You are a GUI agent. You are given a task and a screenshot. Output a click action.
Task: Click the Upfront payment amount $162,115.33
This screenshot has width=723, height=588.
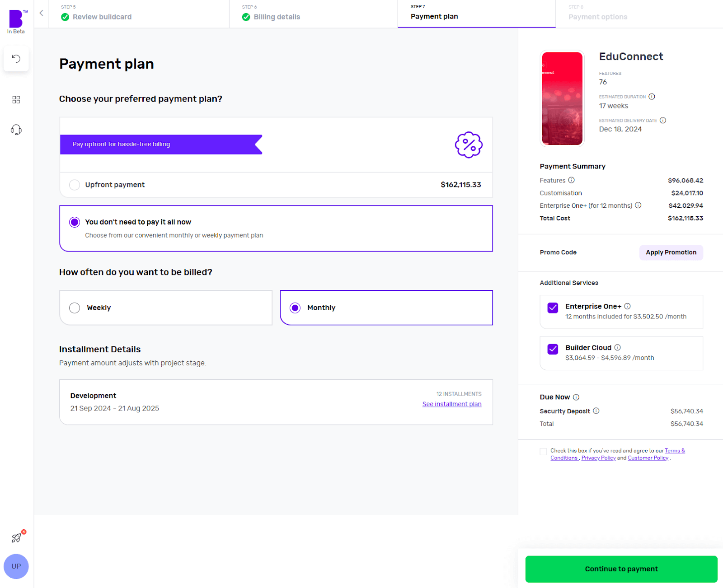(x=461, y=185)
